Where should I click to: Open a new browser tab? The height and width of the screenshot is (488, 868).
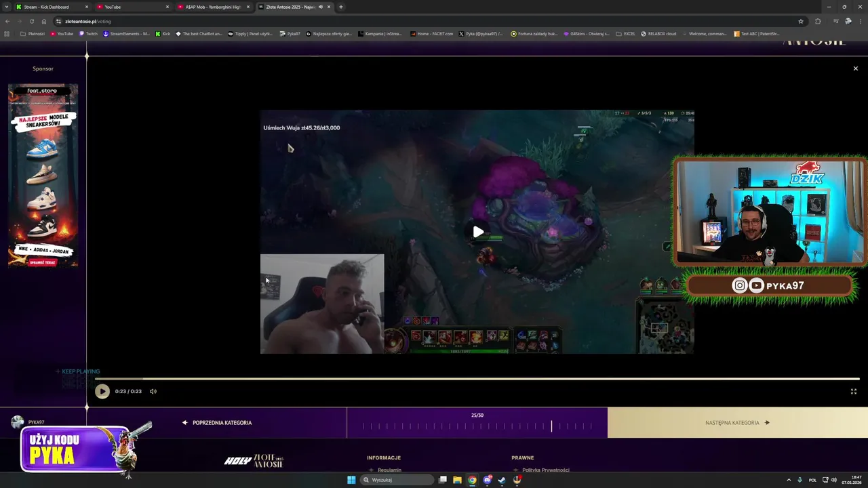coord(341,7)
